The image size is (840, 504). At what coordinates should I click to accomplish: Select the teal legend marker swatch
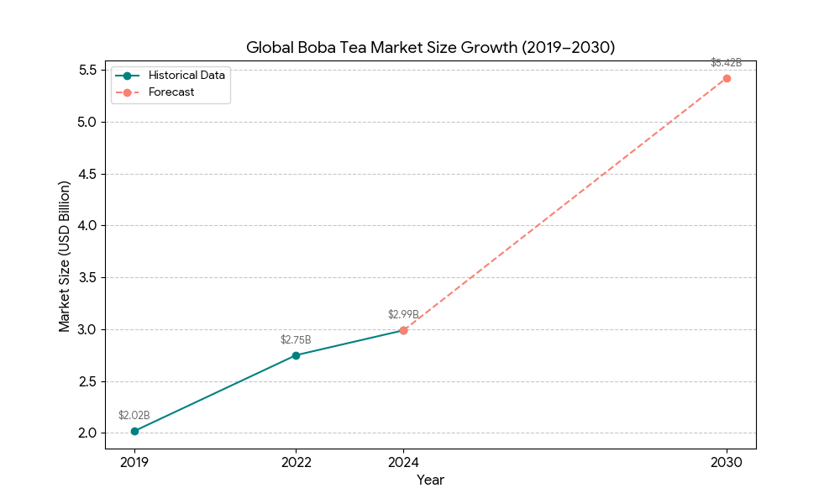point(127,75)
